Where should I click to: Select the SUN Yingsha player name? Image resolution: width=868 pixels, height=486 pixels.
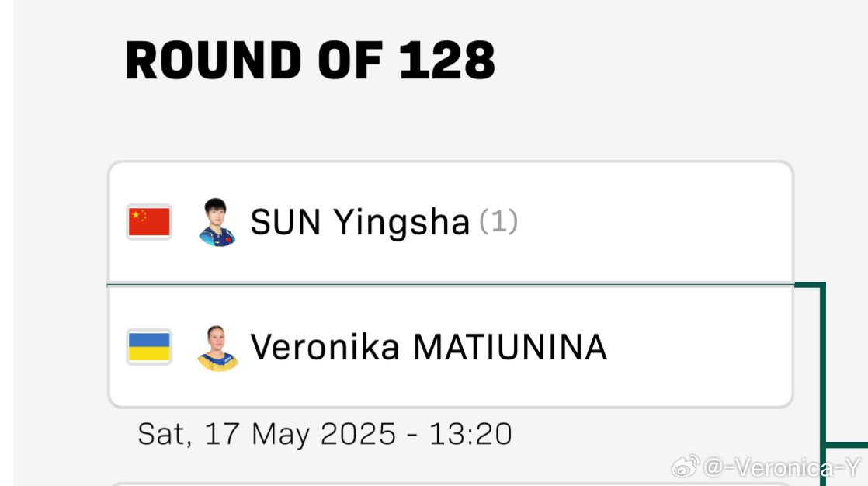coord(359,223)
